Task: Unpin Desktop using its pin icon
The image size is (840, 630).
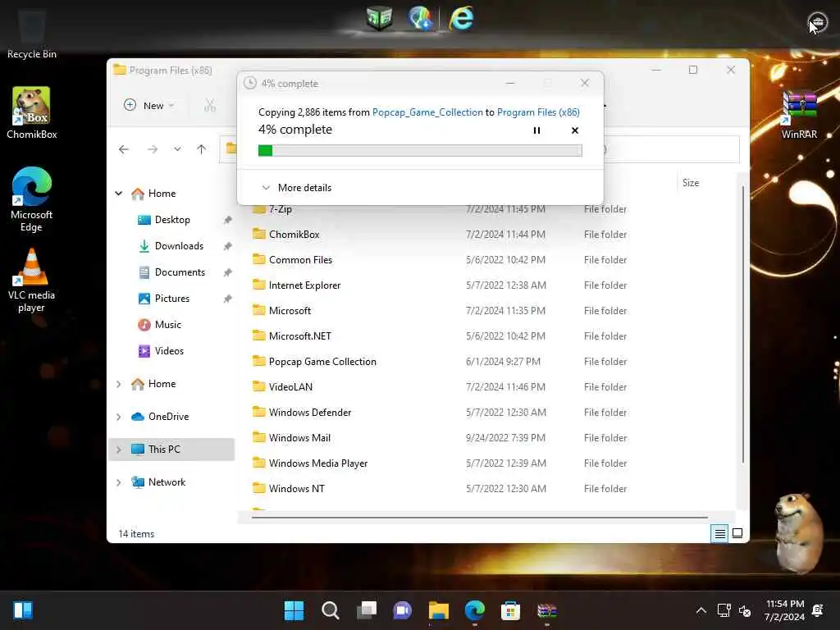Action: 228,220
